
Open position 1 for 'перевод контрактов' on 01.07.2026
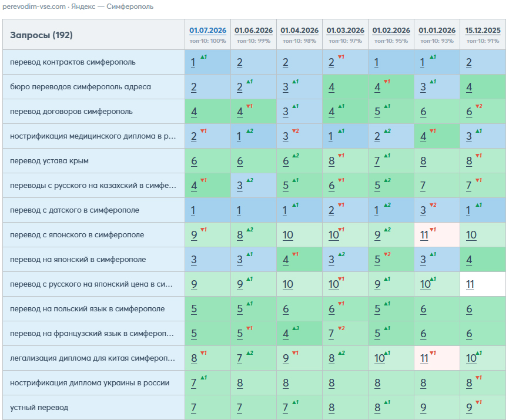pos(193,62)
